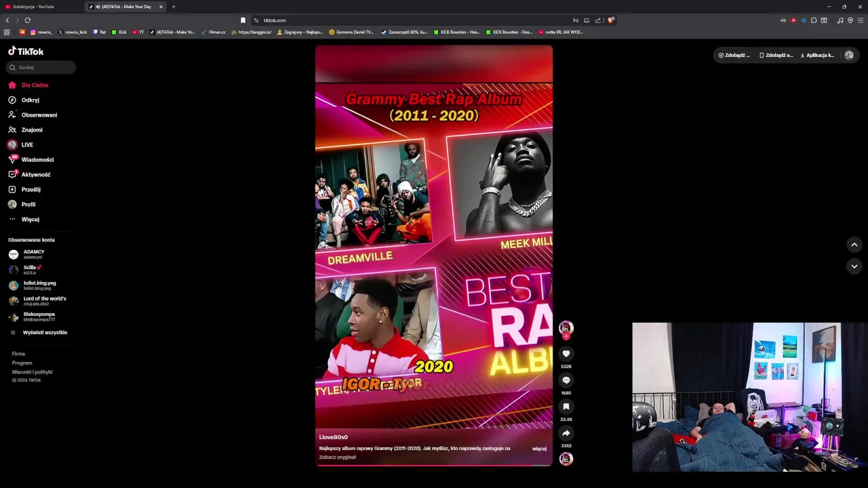Open Gomorra (Serial TV) bookmark
The image size is (868, 488).
351,32
